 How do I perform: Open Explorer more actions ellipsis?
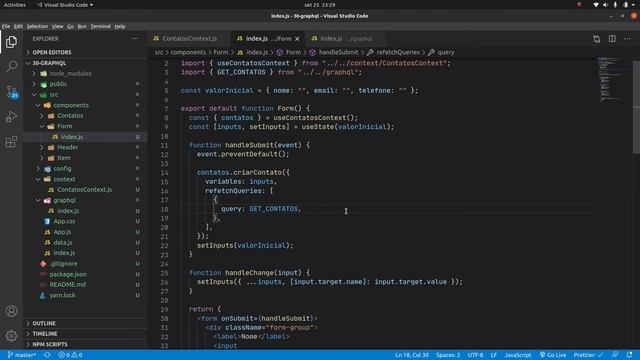[135, 39]
